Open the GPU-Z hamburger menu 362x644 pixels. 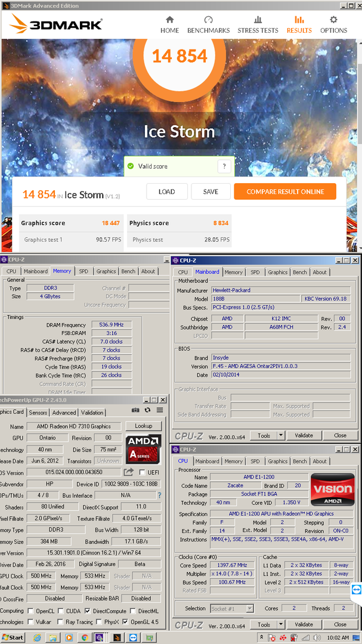(160, 410)
